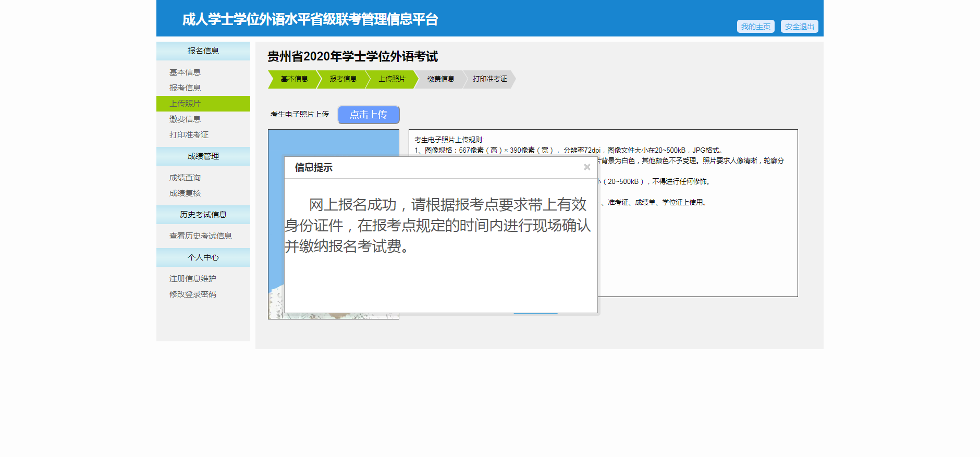Open 成绩查询 in the sidebar
This screenshot has height=457, width=980.
pos(185,178)
